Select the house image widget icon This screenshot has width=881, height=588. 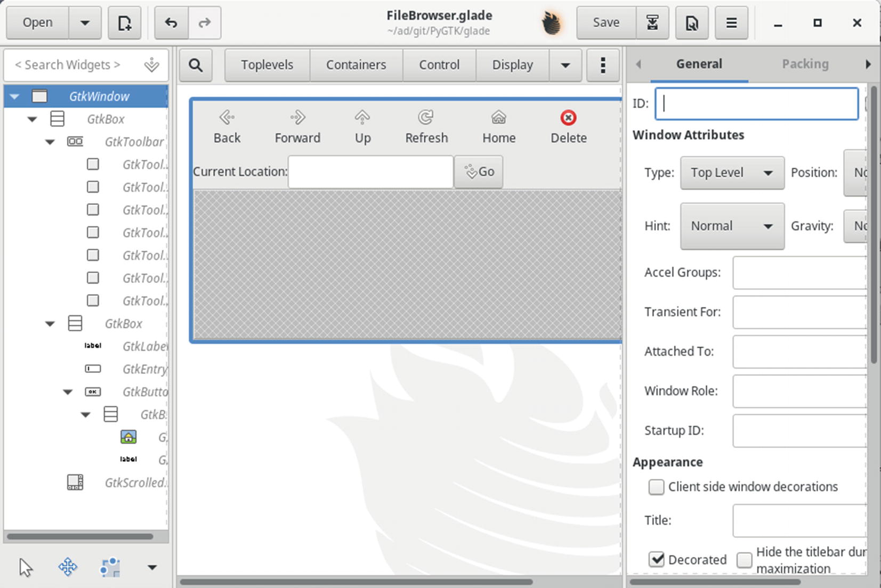tap(128, 437)
